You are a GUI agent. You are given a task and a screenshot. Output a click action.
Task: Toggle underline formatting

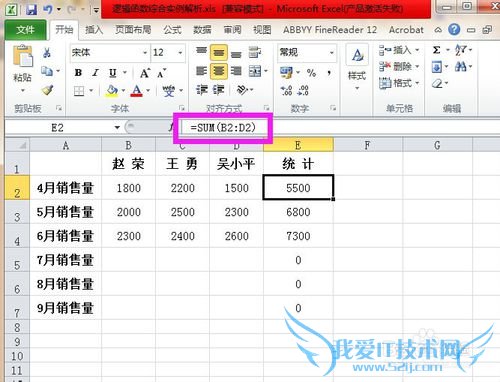113,73
